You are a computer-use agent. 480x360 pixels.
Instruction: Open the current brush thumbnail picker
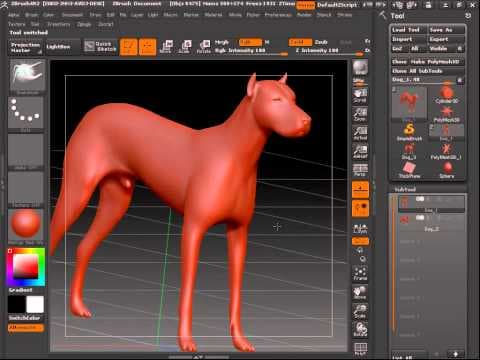point(26,77)
